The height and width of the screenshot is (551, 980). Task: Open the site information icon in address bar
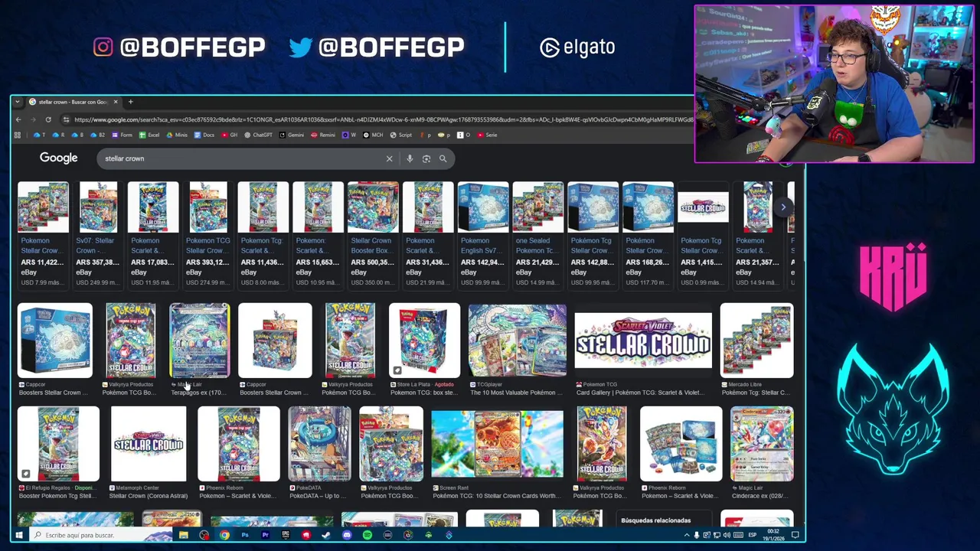click(x=66, y=119)
